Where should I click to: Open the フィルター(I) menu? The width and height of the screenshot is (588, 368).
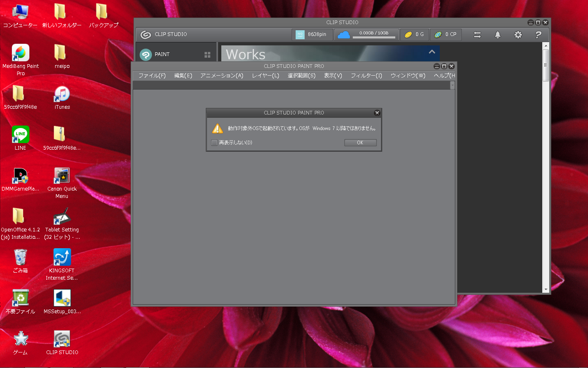point(366,76)
